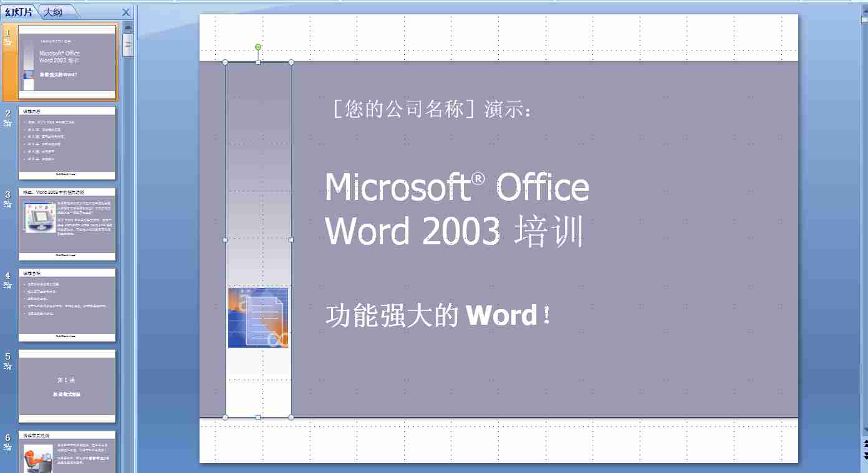
Task: Click slide 1 animation star icon
Action: point(7,42)
